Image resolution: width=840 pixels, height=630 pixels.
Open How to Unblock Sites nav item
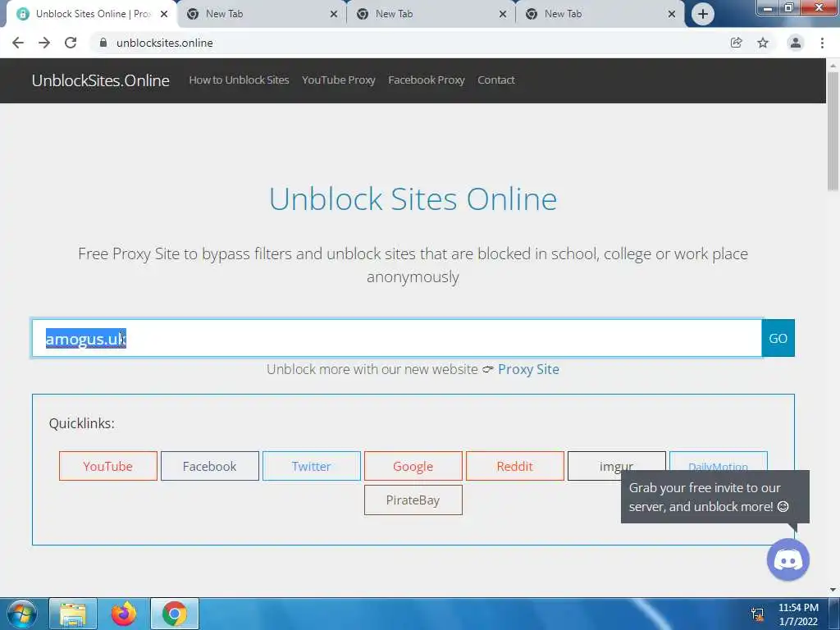point(239,80)
